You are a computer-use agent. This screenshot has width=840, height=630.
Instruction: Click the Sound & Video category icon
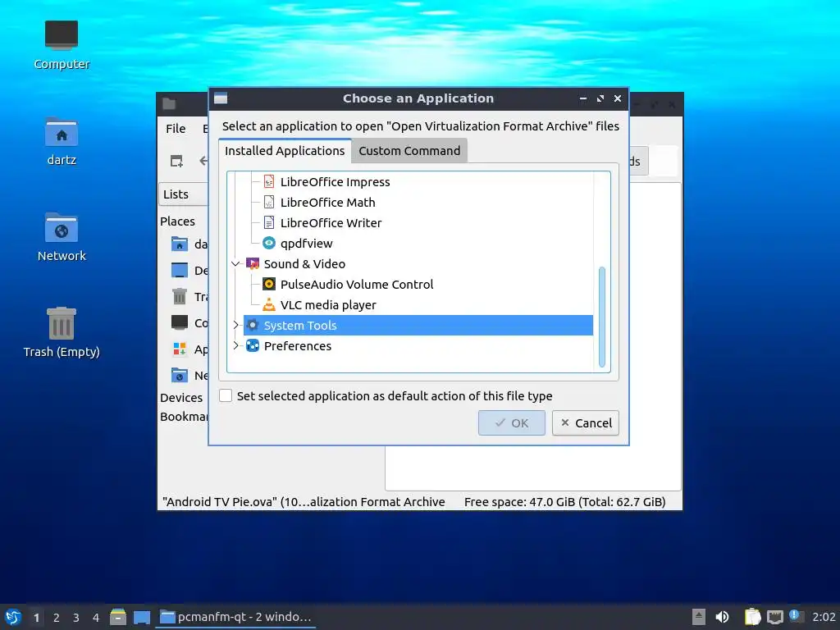(x=253, y=263)
